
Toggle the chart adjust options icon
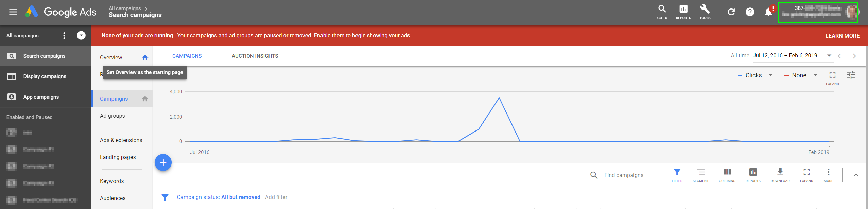pos(851,75)
